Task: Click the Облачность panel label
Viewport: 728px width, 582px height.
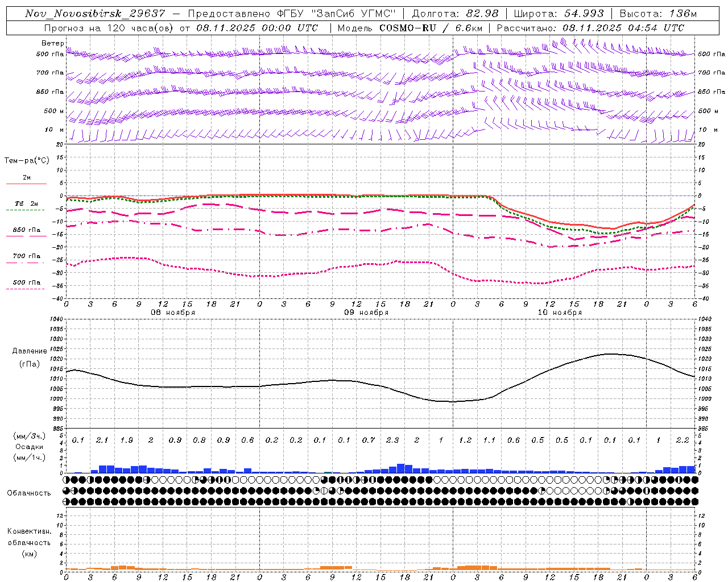Action: 29,493
